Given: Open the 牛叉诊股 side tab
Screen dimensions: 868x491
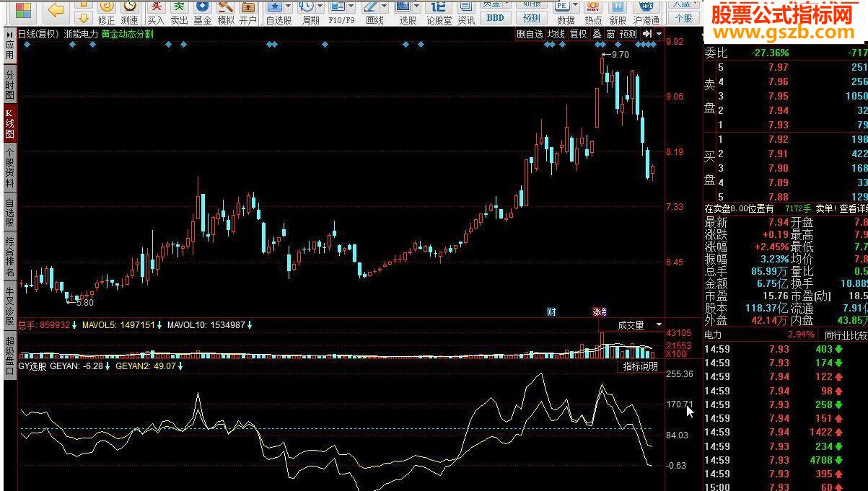Looking at the screenshot, I should pyautogui.click(x=9, y=306).
